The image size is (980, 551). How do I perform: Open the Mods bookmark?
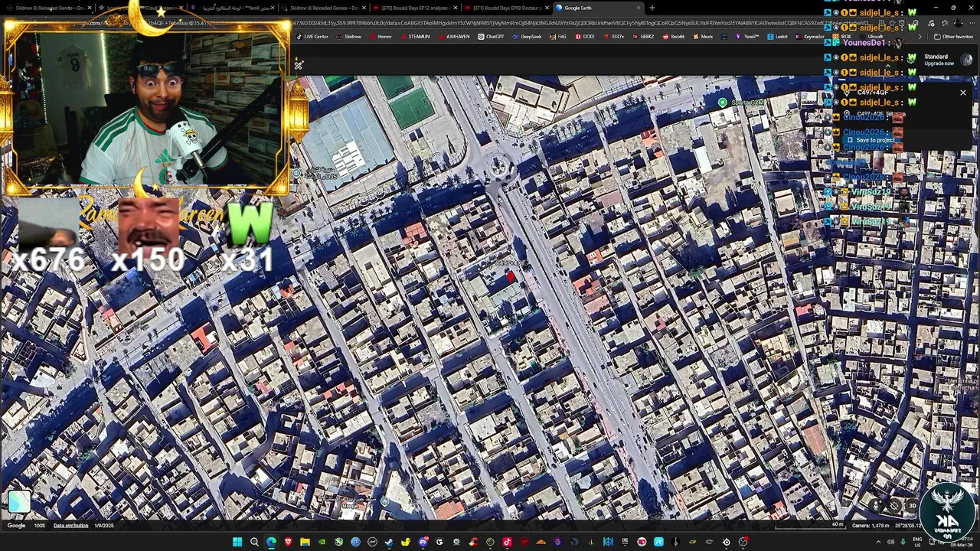[x=703, y=37]
